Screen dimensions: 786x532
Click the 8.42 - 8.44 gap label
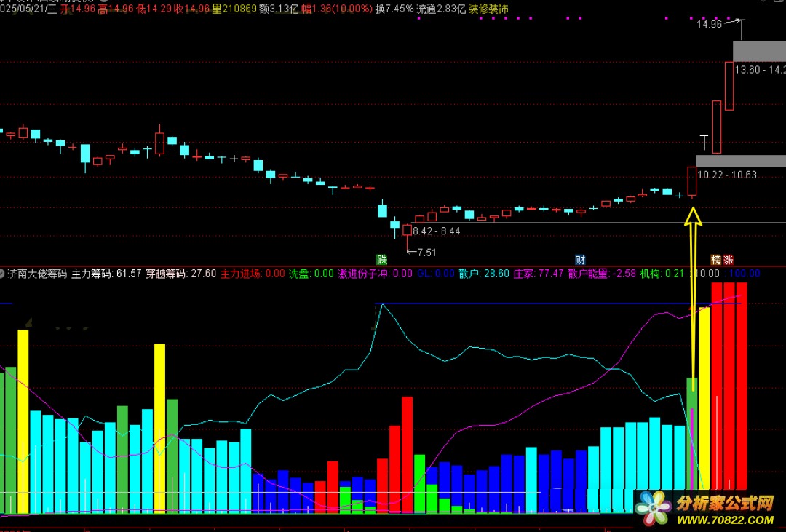437,231
